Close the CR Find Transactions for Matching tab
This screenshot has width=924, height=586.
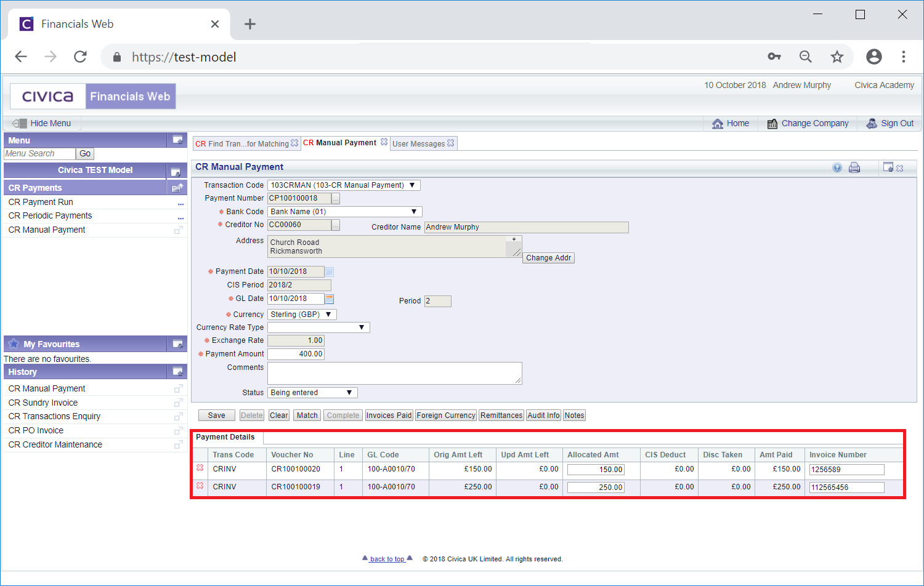point(294,143)
